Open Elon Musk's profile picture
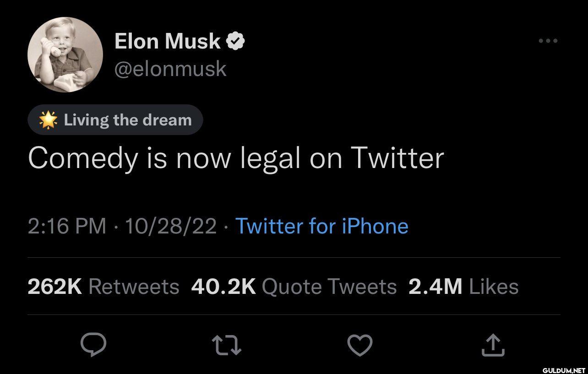The image size is (588, 374). click(65, 54)
